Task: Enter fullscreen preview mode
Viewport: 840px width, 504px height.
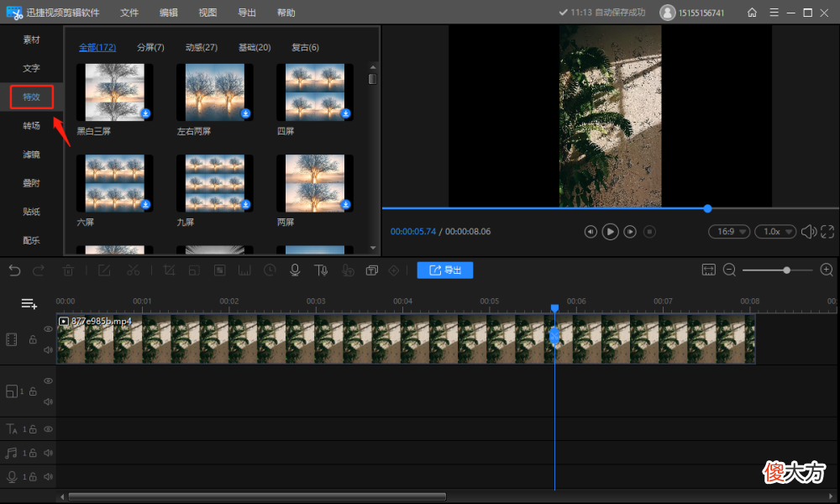Action: (x=827, y=231)
